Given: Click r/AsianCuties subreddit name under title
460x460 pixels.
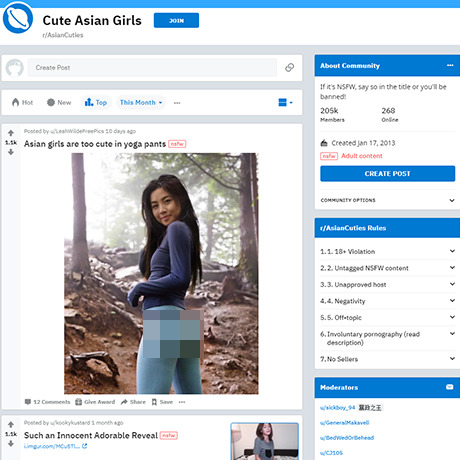Looking at the screenshot, I should (x=63, y=35).
